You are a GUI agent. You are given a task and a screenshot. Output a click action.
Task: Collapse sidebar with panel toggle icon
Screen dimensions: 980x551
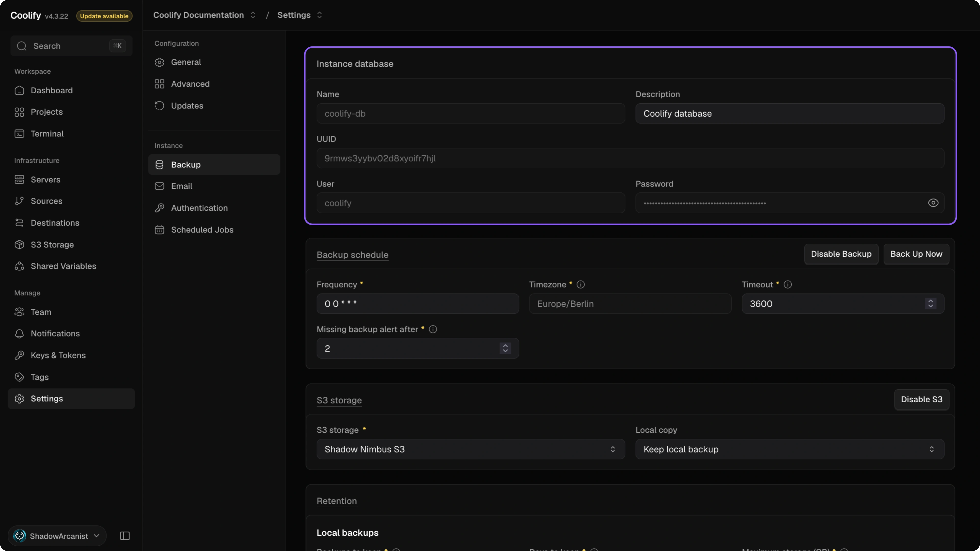click(125, 536)
